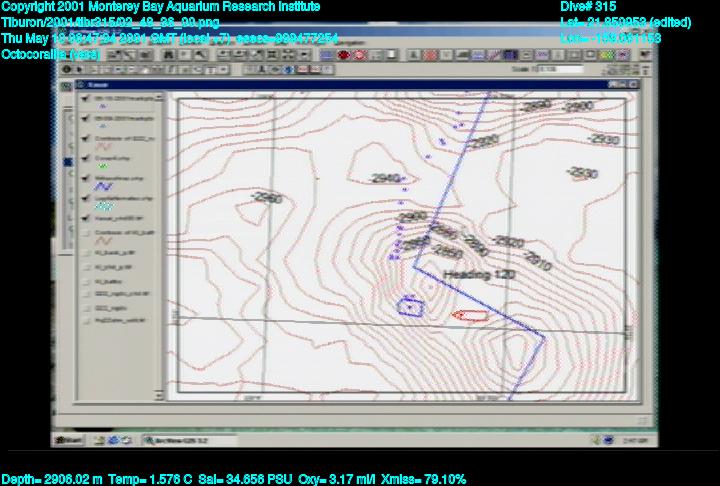The width and height of the screenshot is (720, 486).
Task: Click the second red circular toolbar icon
Action: [x=358, y=56]
